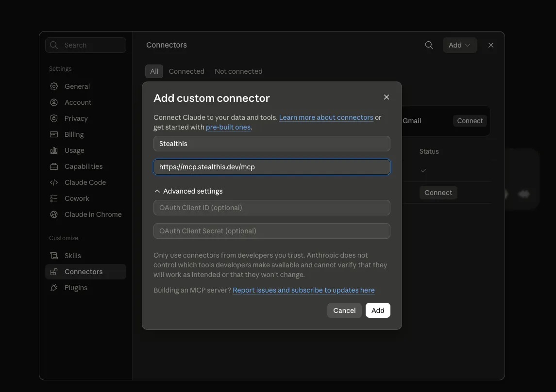Click the Claude in Chrome icon
The height and width of the screenshot is (392, 556).
coord(54,214)
